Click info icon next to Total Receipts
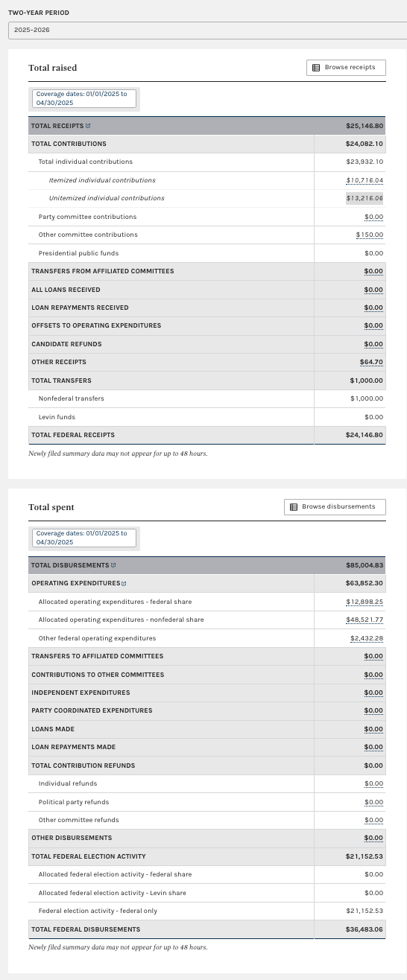The height and width of the screenshot is (980, 407). click(x=89, y=126)
